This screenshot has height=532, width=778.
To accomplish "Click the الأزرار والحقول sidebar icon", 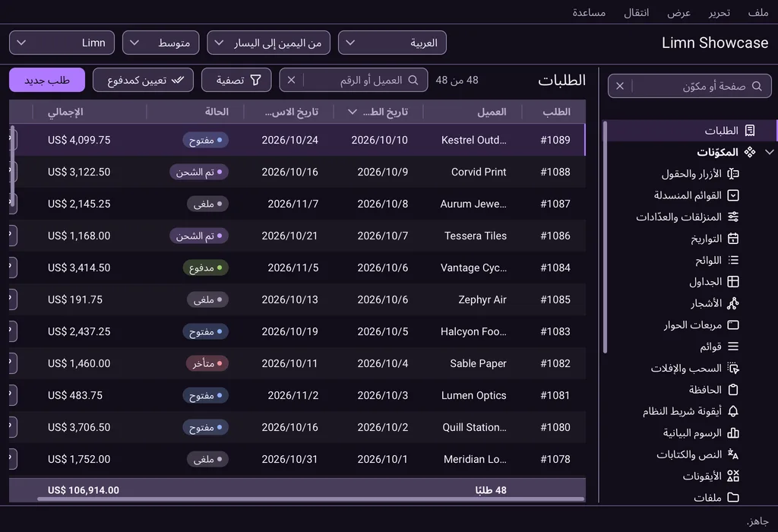I will [x=733, y=174].
